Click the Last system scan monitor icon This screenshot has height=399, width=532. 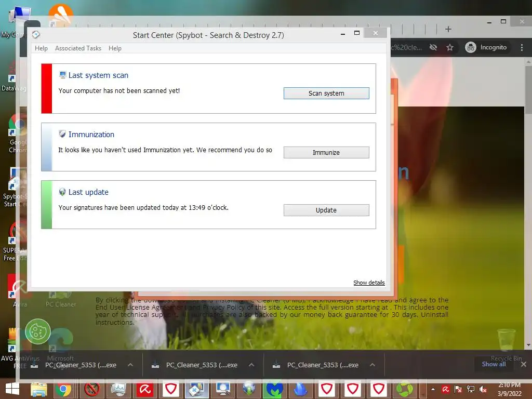(62, 75)
